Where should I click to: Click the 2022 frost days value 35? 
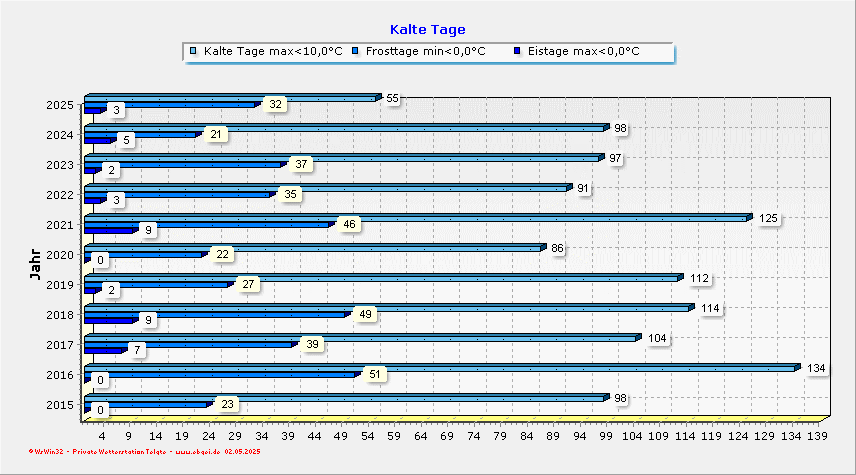pos(290,194)
